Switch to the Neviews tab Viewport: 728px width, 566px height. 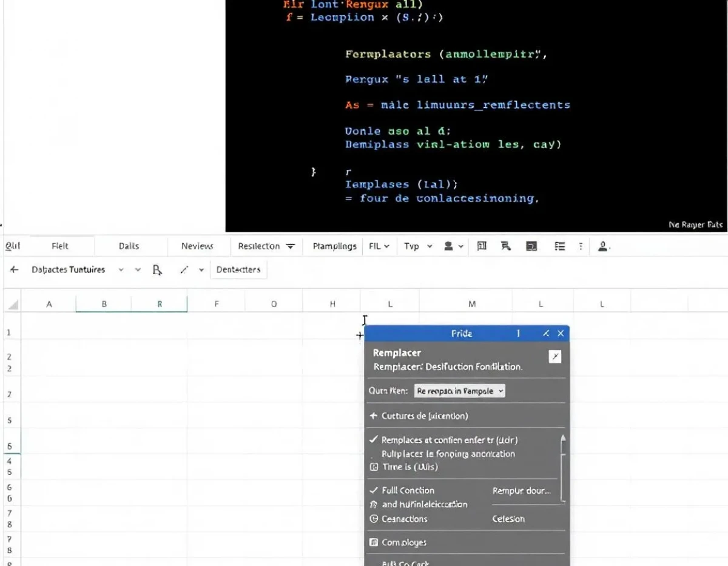pos(197,246)
